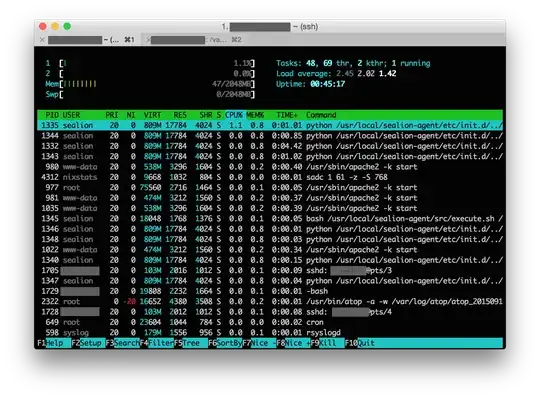Select the highlighted CPU% column header
This screenshot has height=398, width=540.
pyautogui.click(x=234, y=115)
